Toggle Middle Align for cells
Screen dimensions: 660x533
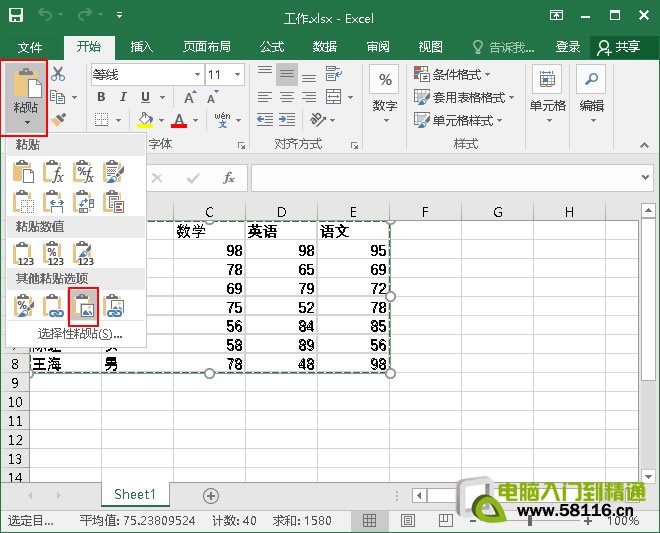(x=287, y=74)
